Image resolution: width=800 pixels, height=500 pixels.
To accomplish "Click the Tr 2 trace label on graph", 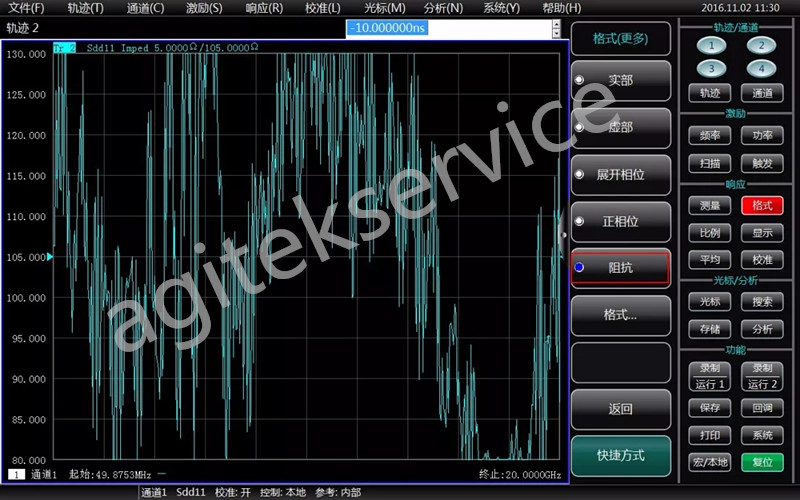I will [x=64, y=47].
